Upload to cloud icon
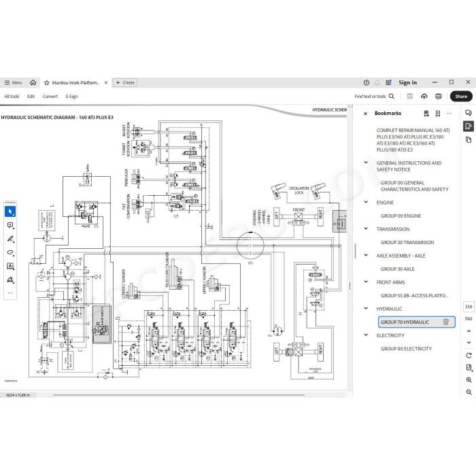The width and height of the screenshot is (476, 476). (424, 97)
